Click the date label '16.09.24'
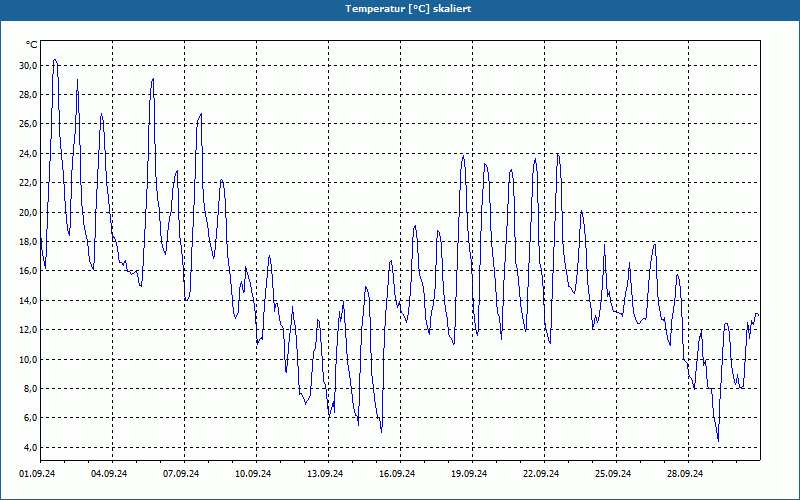 397,474
